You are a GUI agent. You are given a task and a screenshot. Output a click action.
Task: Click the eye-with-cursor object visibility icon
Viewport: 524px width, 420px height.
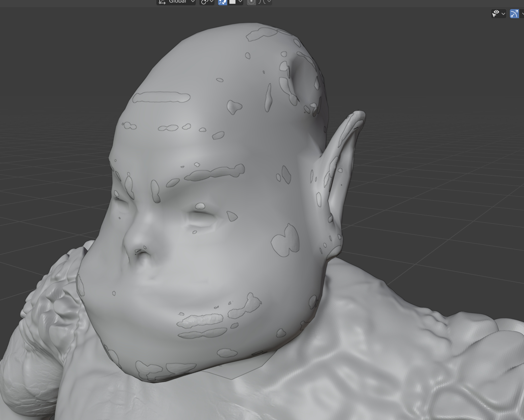(x=496, y=13)
